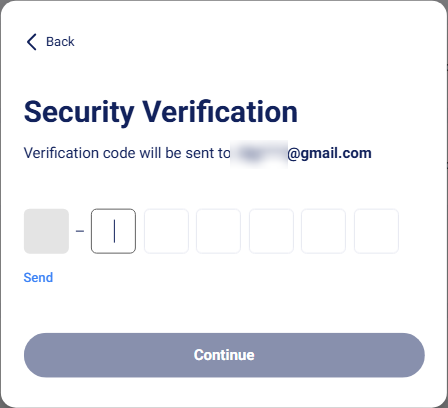The height and width of the screenshot is (408, 448).
Task: Click the Continue button
Action: click(x=224, y=355)
